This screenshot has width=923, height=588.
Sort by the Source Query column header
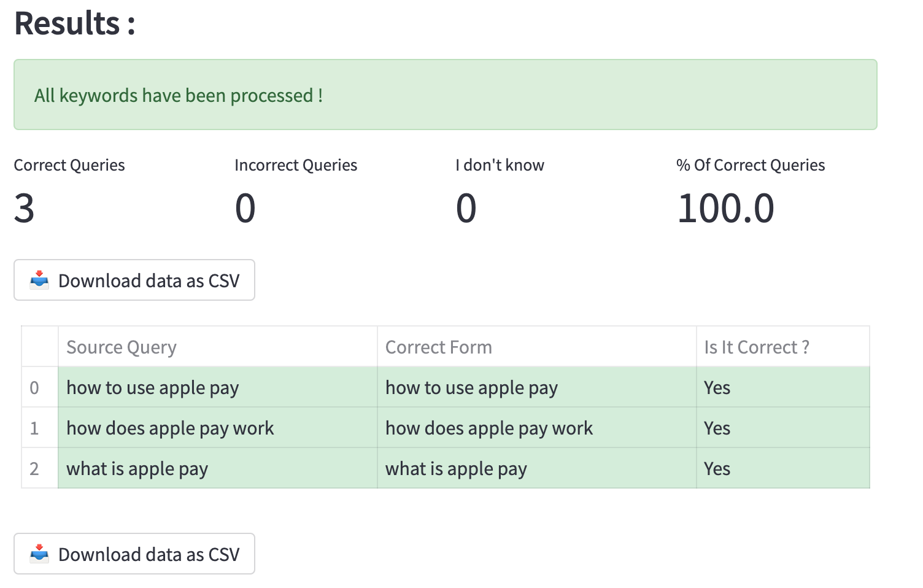click(121, 347)
